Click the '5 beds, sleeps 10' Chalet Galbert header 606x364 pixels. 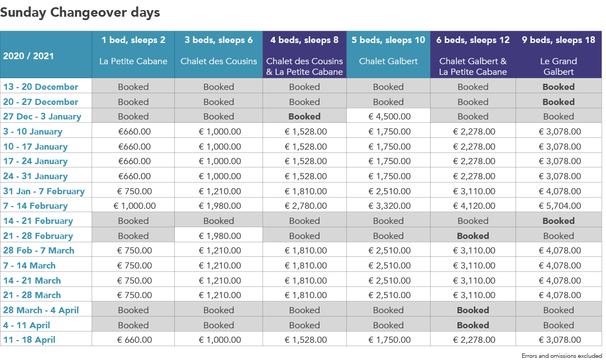coord(388,55)
